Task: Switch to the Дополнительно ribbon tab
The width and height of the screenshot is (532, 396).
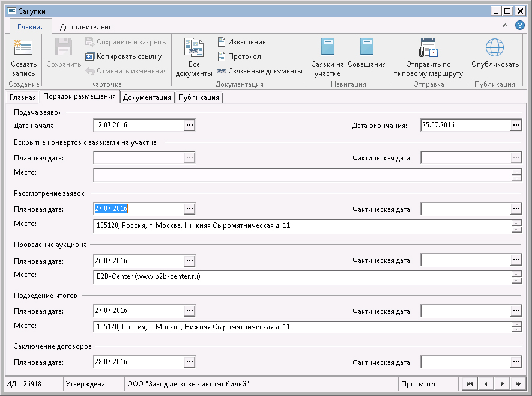Action: [x=86, y=27]
